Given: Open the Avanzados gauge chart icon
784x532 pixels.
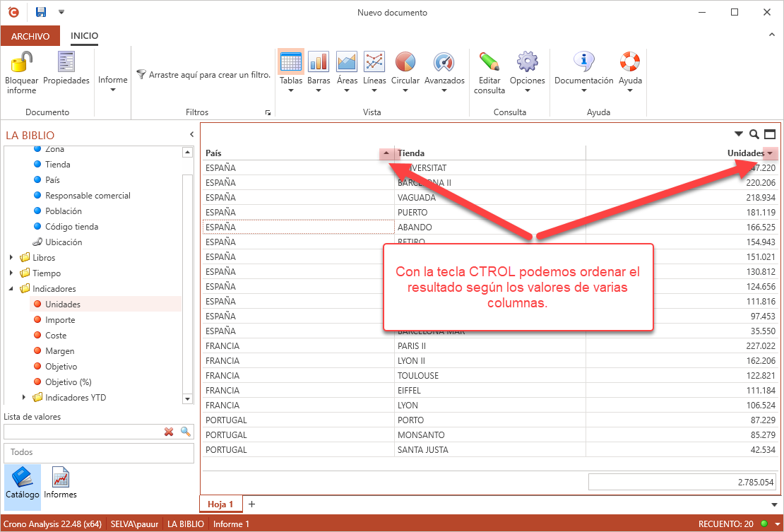Looking at the screenshot, I should pyautogui.click(x=444, y=62).
